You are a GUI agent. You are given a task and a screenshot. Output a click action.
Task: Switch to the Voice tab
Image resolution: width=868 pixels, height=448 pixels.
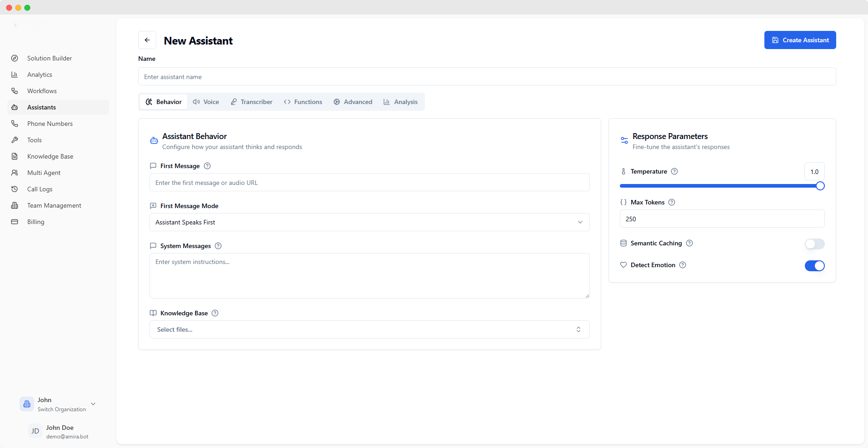point(206,102)
